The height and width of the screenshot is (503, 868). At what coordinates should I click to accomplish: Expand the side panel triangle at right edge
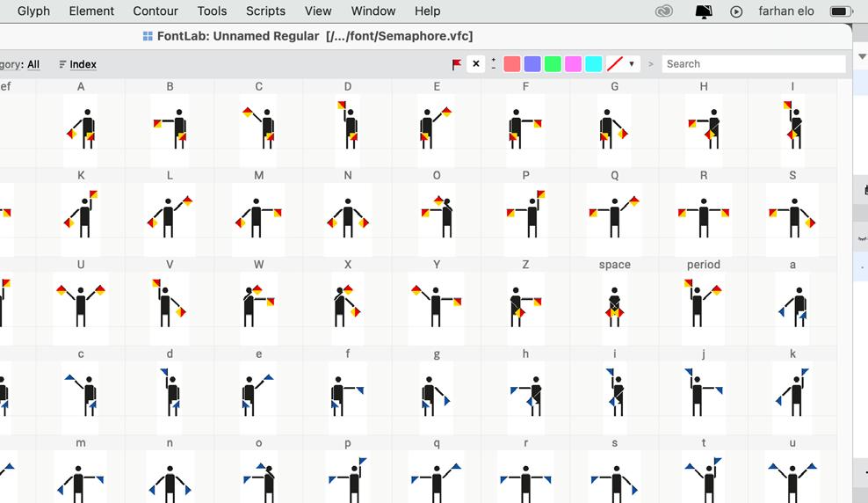point(862,56)
